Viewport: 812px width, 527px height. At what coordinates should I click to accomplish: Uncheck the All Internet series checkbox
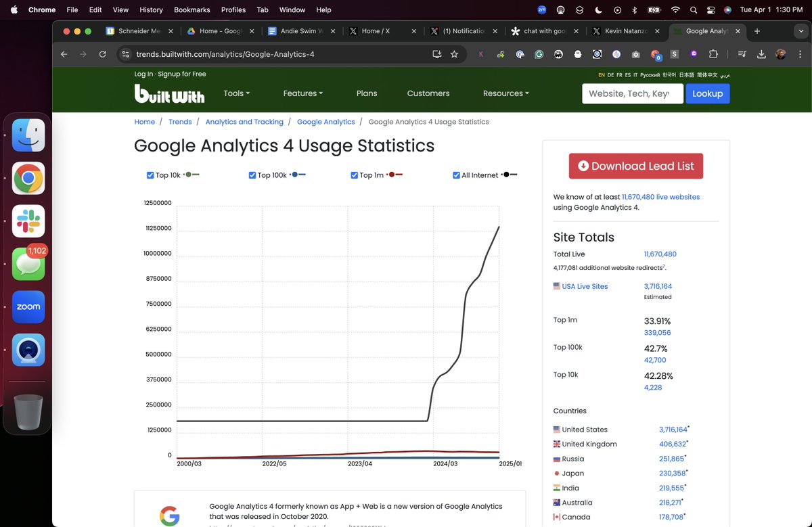pyautogui.click(x=457, y=175)
